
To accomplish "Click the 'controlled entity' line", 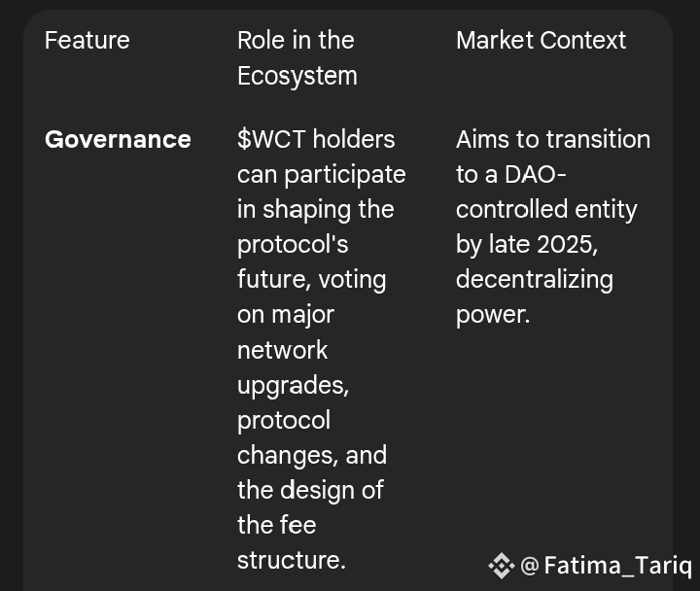I will [x=546, y=210].
